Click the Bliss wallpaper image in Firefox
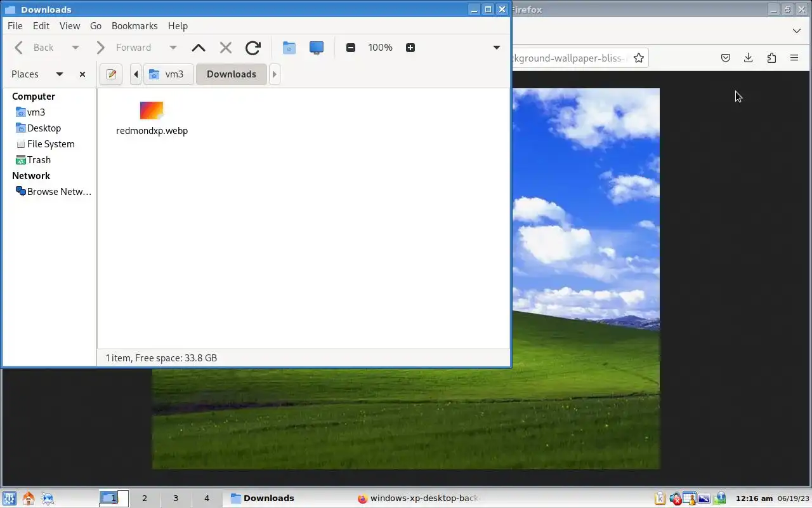 (x=585, y=279)
